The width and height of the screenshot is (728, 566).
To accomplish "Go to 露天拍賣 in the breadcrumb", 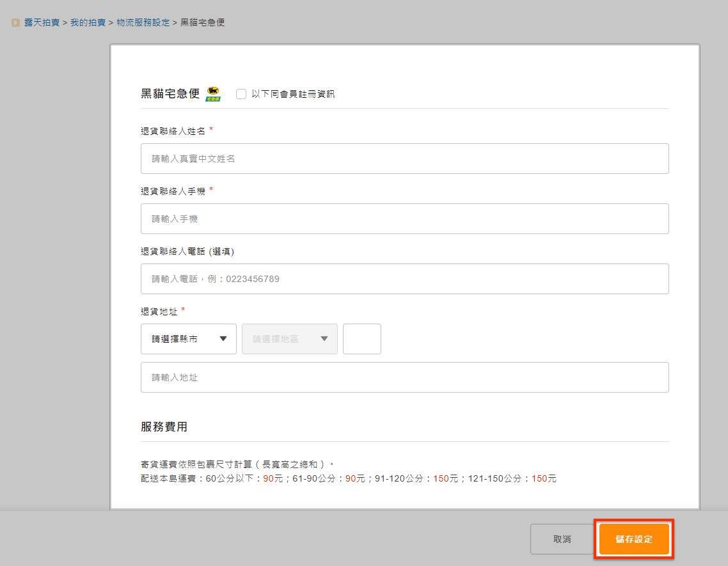I will [x=42, y=23].
